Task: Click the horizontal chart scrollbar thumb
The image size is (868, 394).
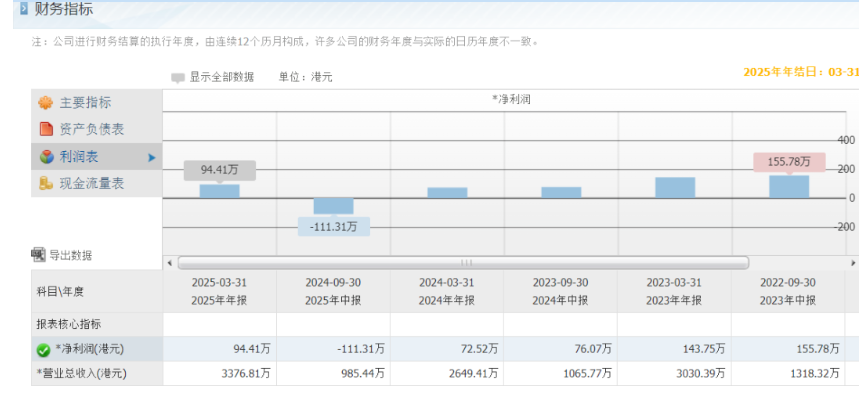Action: [x=463, y=263]
